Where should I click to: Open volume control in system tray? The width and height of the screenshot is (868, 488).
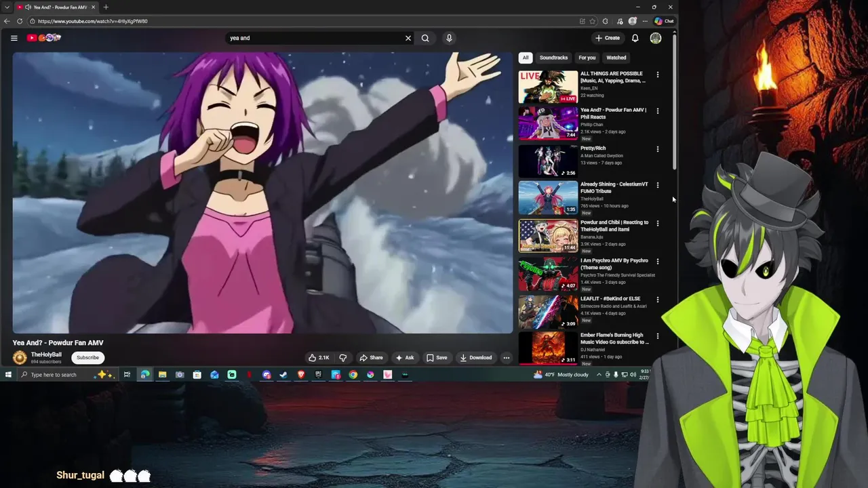633,374
